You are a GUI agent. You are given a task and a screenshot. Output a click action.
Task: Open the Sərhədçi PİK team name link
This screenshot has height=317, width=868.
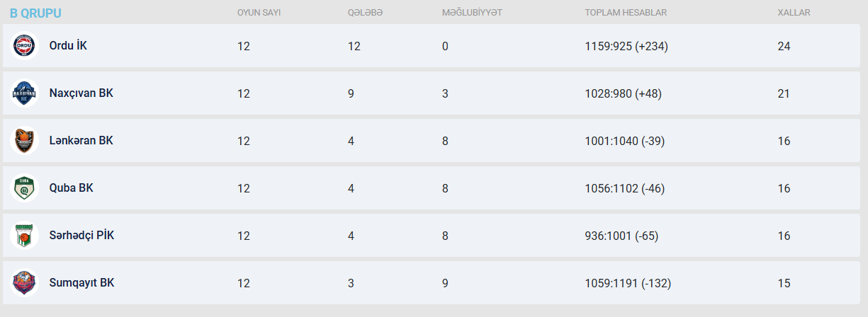coord(81,236)
